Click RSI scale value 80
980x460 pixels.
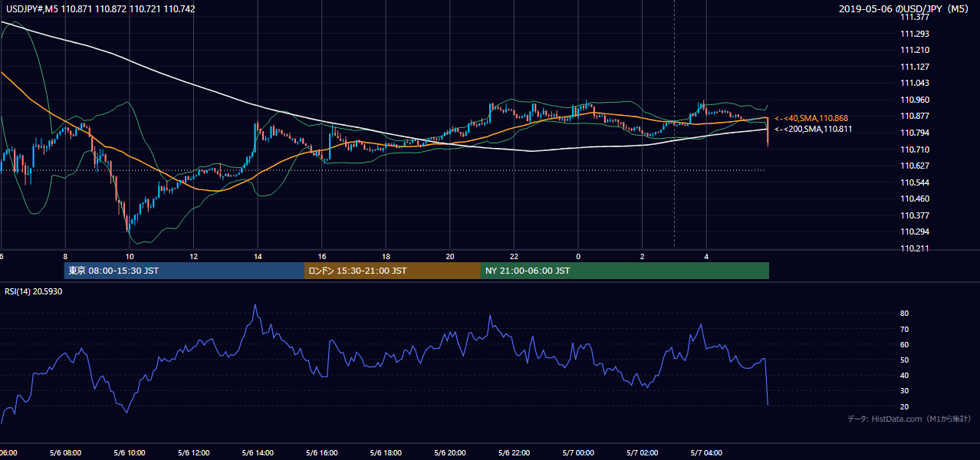pyautogui.click(x=905, y=314)
